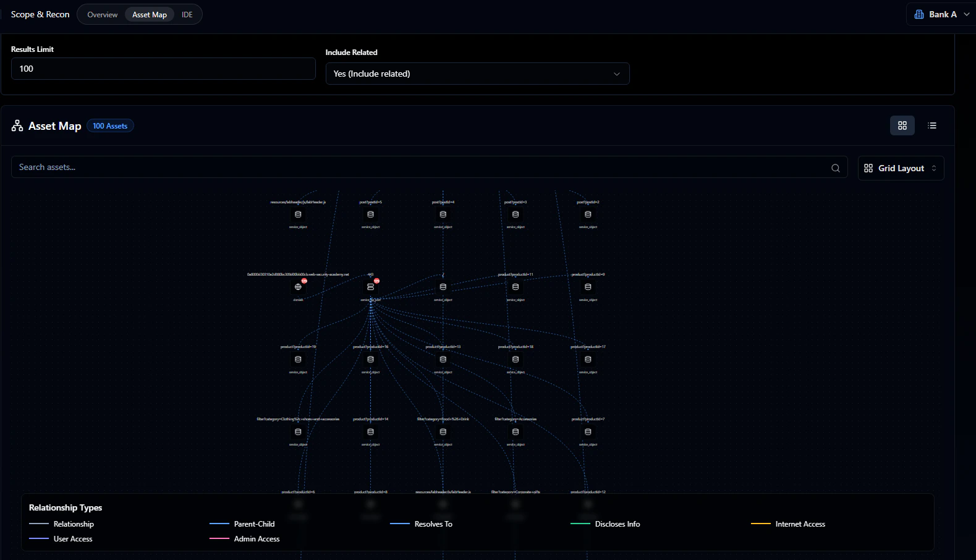Click the Asset Map hierarchy icon
The height and width of the screenshot is (560, 976).
[17, 126]
